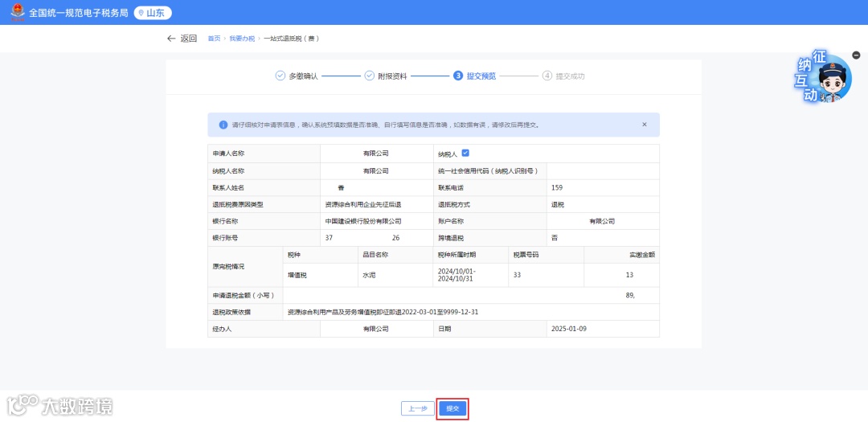Click the 实缴金额 column header

point(642,255)
